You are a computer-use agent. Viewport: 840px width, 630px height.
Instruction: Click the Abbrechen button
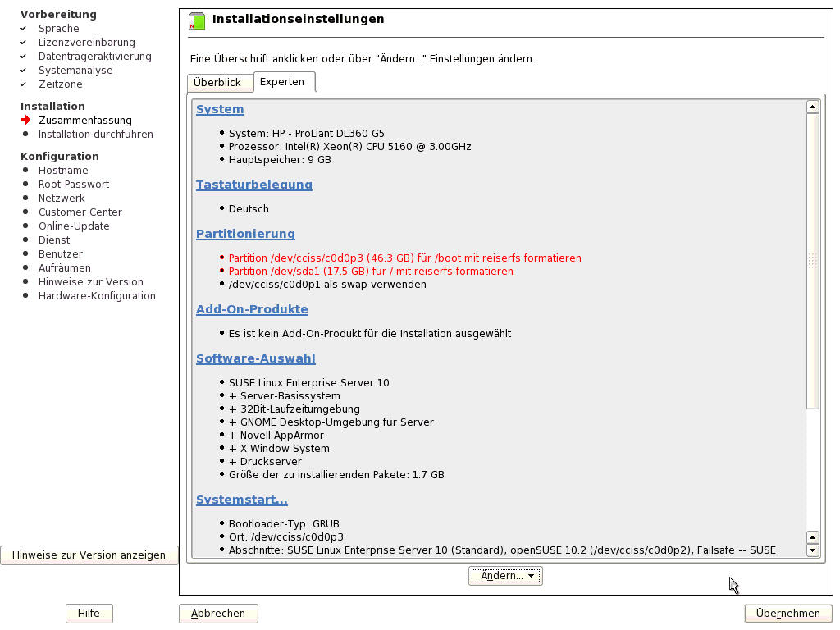click(x=218, y=614)
